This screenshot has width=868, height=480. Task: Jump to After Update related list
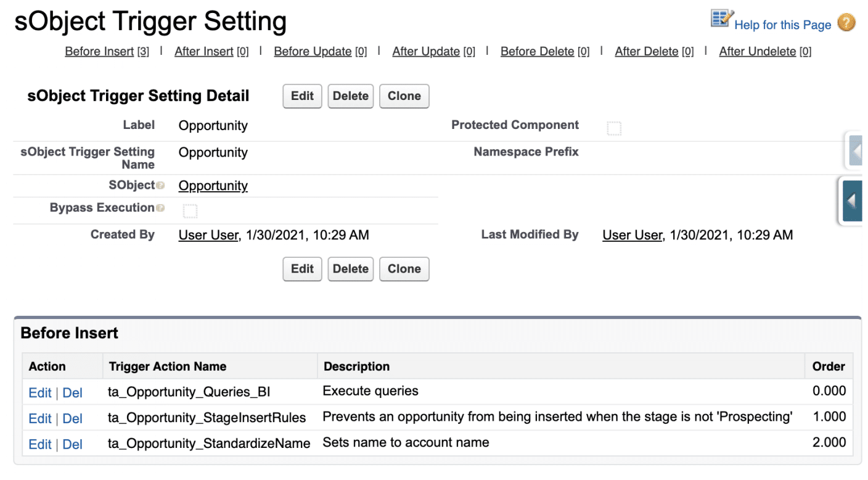click(426, 52)
